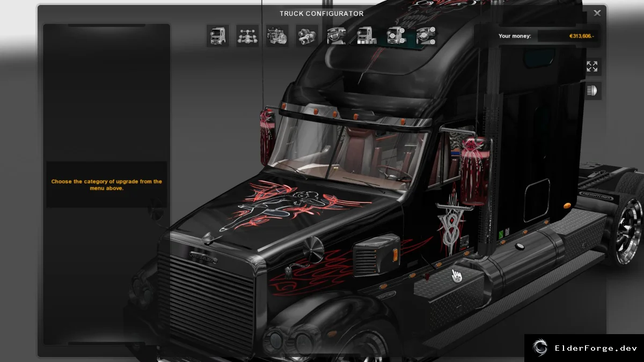Click the "Choose the category of upgrade" hint
Viewport: 644px width, 362px height.
[x=106, y=185]
